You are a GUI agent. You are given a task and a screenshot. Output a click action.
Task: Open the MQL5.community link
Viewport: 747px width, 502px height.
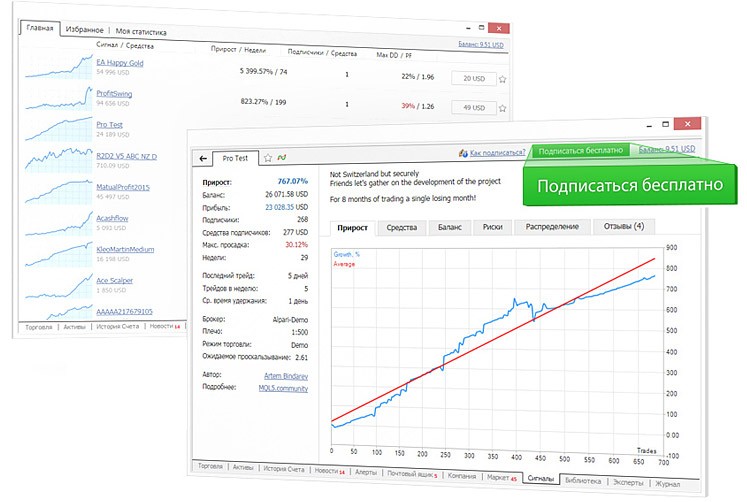click(x=283, y=388)
